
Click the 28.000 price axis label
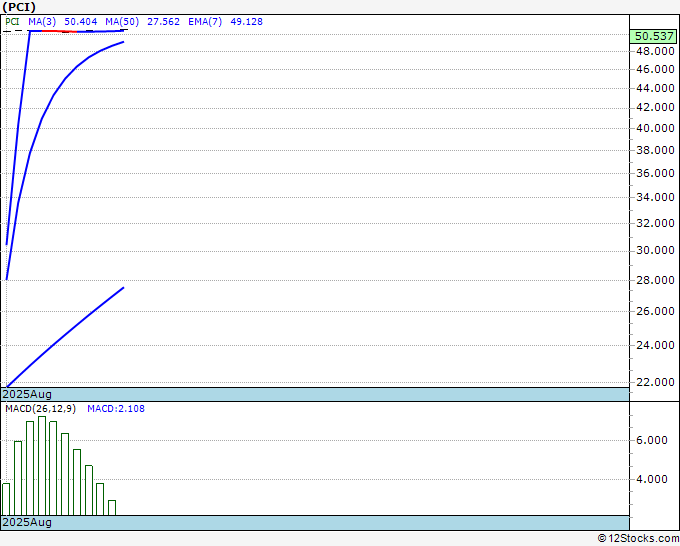click(x=655, y=280)
